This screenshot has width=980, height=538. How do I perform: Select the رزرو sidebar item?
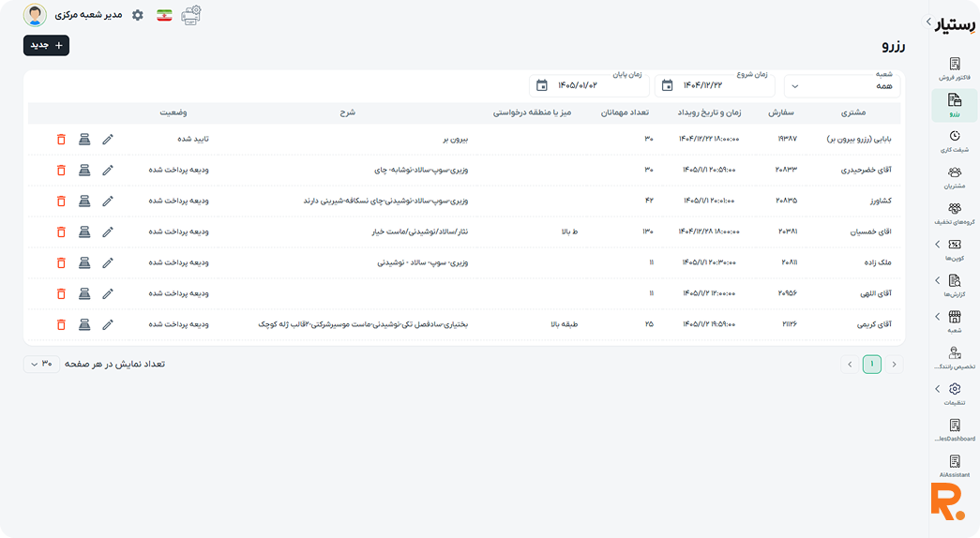(x=955, y=105)
